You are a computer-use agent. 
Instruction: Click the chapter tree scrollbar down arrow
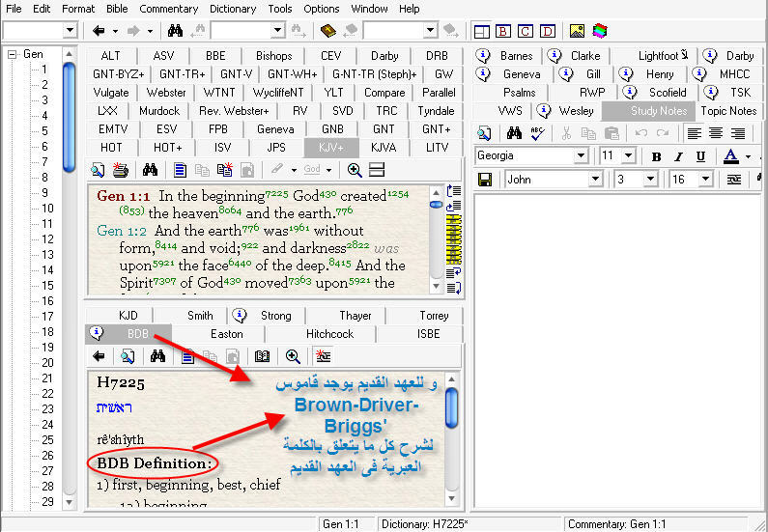point(69,502)
